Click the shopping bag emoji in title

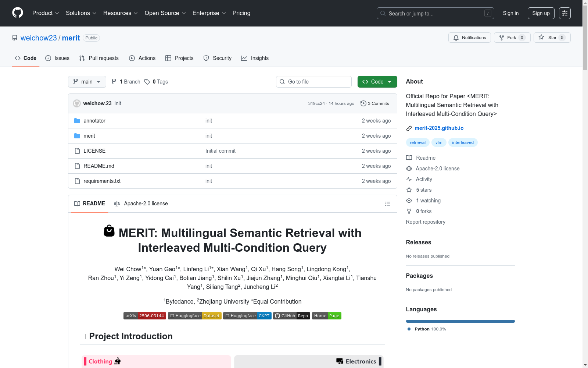109,231
